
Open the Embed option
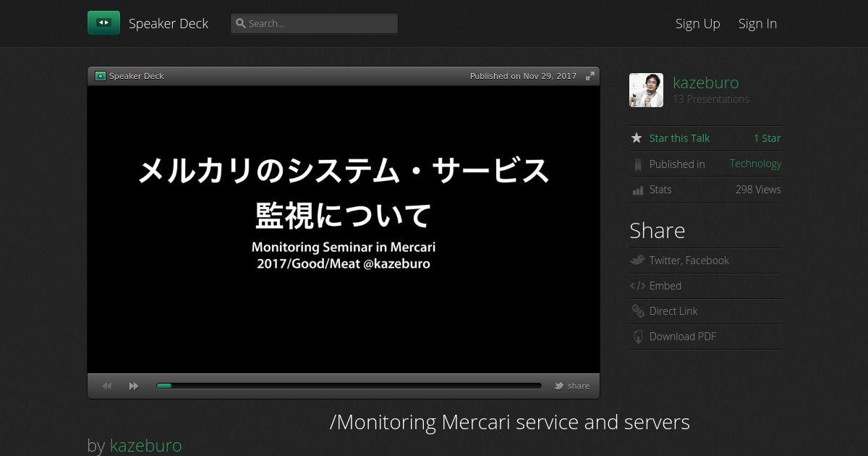coord(665,286)
